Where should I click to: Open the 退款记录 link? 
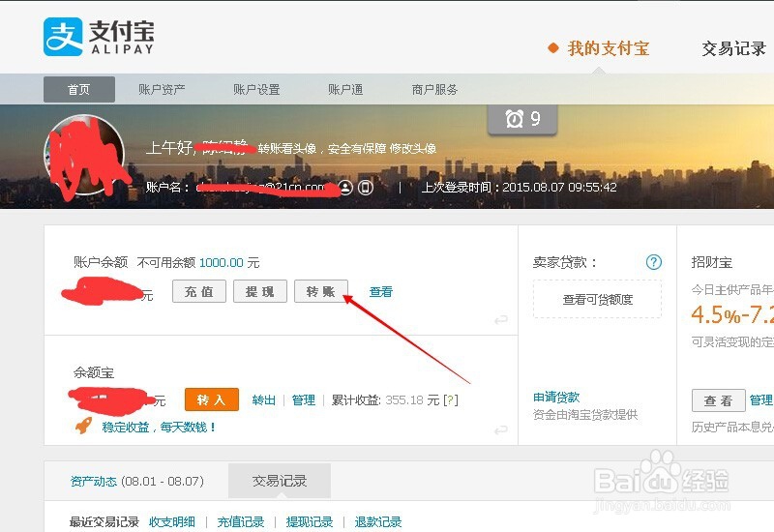tap(378, 521)
